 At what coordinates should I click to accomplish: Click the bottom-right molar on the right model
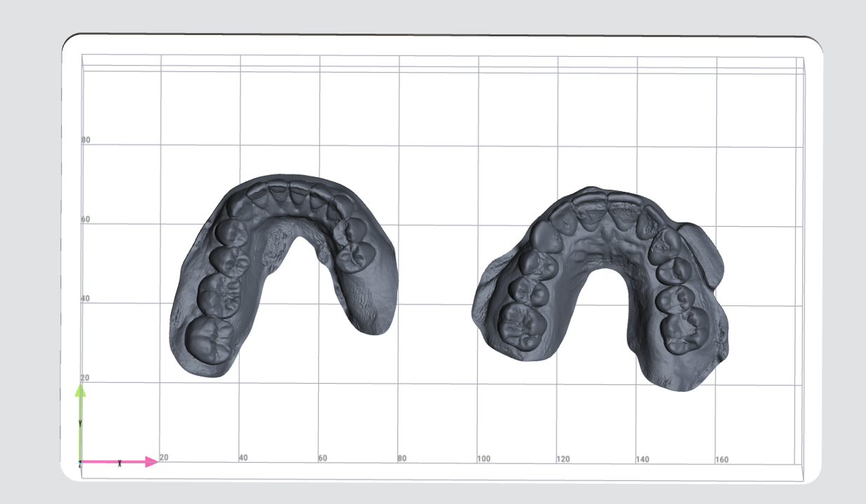click(x=685, y=332)
